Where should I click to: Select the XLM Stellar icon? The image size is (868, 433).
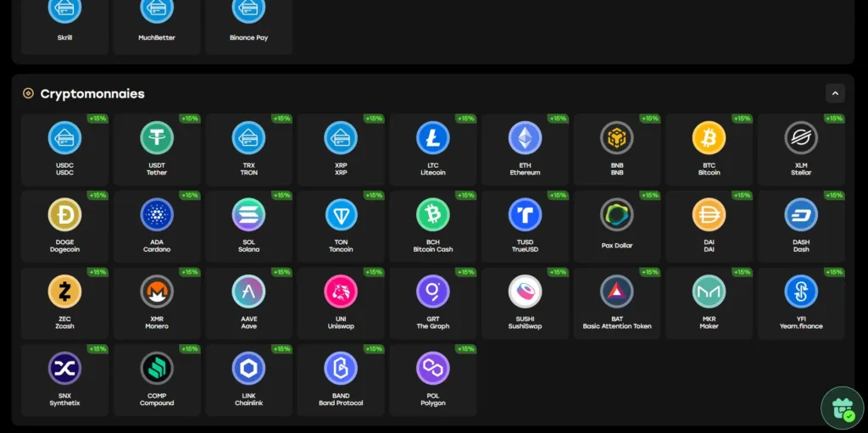[801, 137]
